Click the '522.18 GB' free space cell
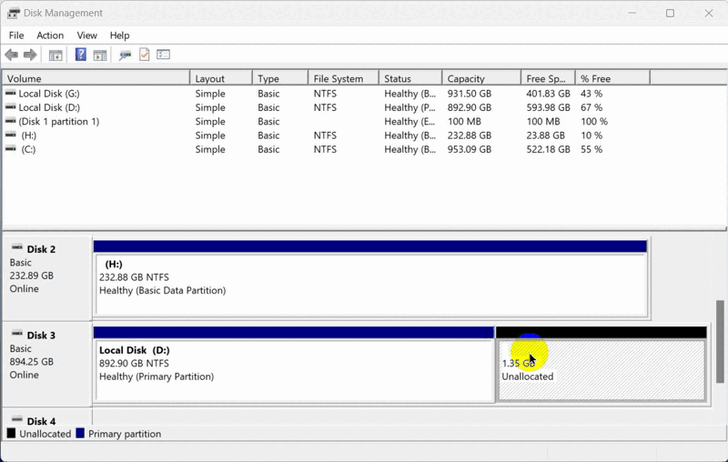 tap(548, 149)
